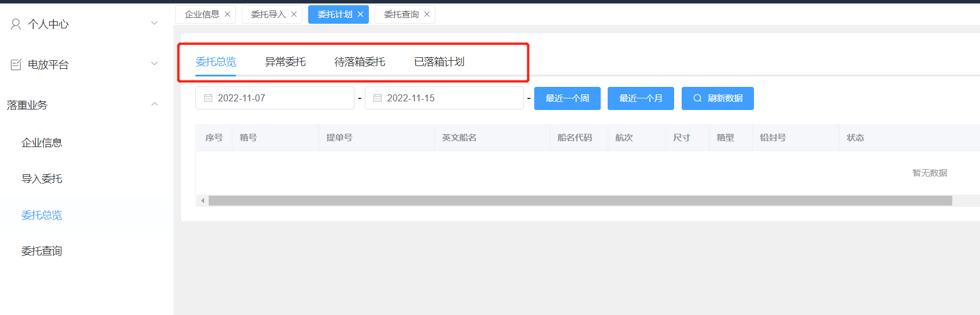
Task: Collapse the 落重业务 menu chevron
Action: pos(154,104)
